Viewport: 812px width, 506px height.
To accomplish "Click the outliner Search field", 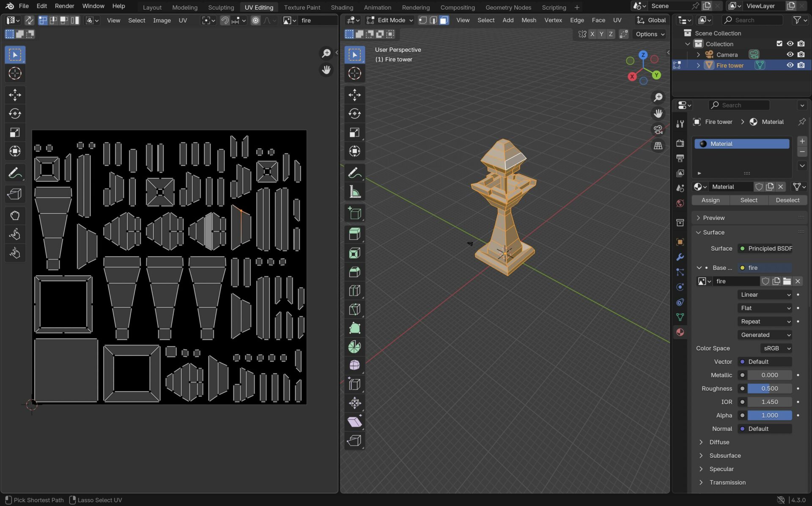I will pyautogui.click(x=752, y=20).
